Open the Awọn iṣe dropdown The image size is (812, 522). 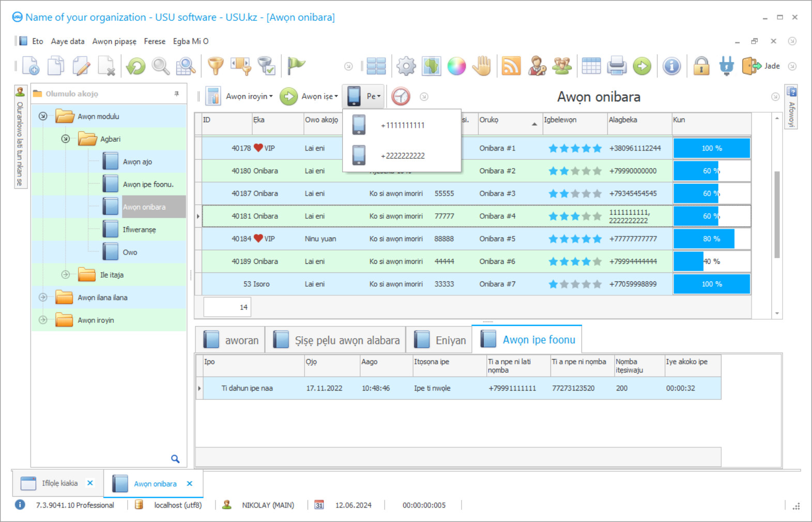pos(309,96)
